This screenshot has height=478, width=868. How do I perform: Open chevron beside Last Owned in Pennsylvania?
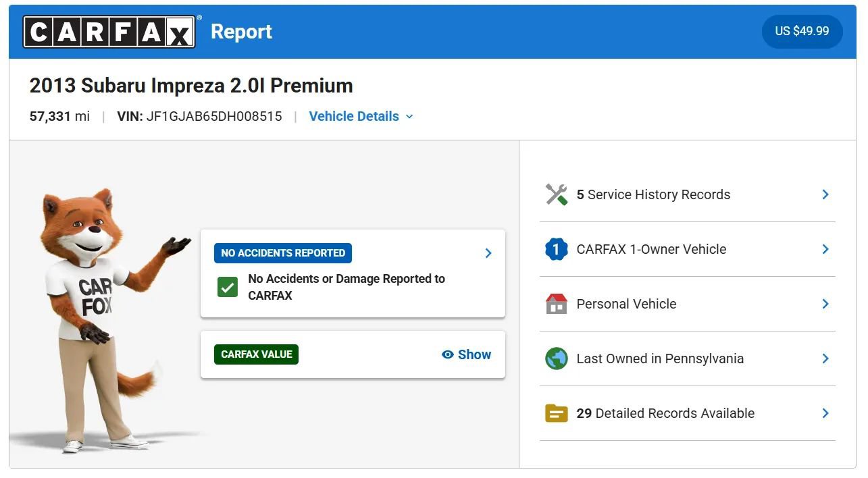(825, 358)
